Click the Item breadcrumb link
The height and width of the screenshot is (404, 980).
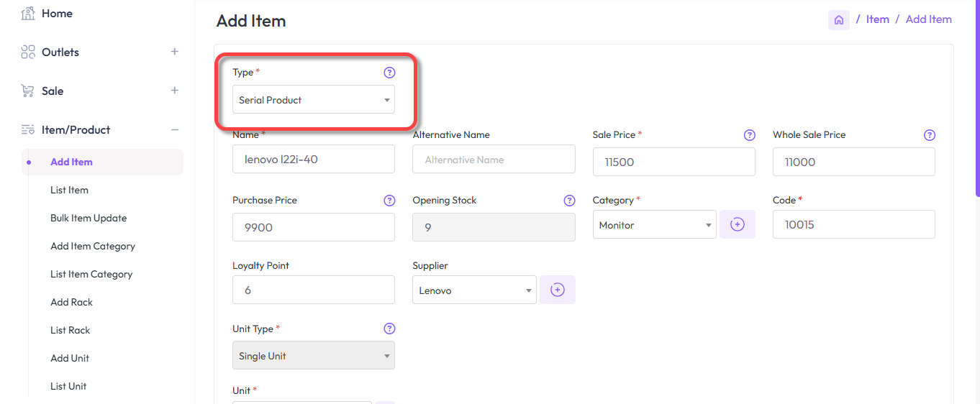pos(877,19)
